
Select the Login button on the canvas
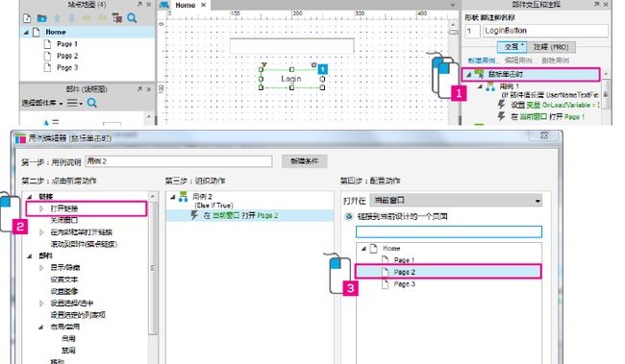coord(291,79)
